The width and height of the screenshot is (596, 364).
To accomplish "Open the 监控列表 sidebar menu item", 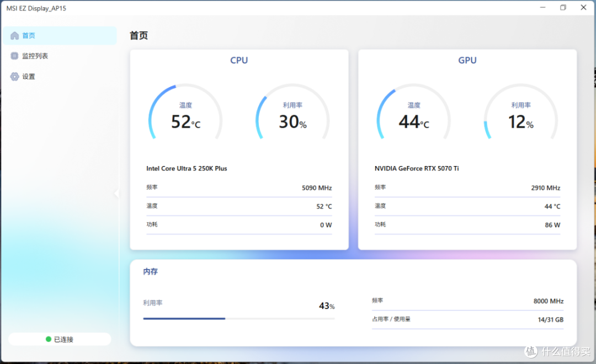I will click(60, 56).
